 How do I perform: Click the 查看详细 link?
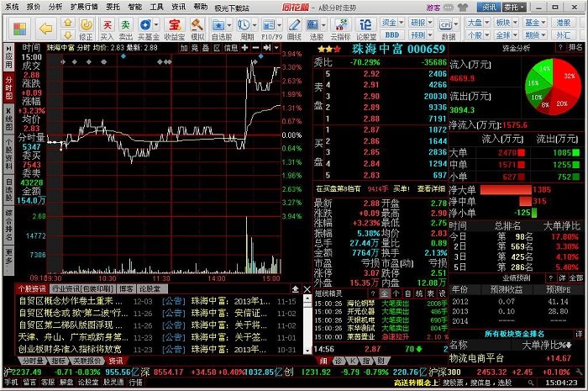tap(431, 188)
